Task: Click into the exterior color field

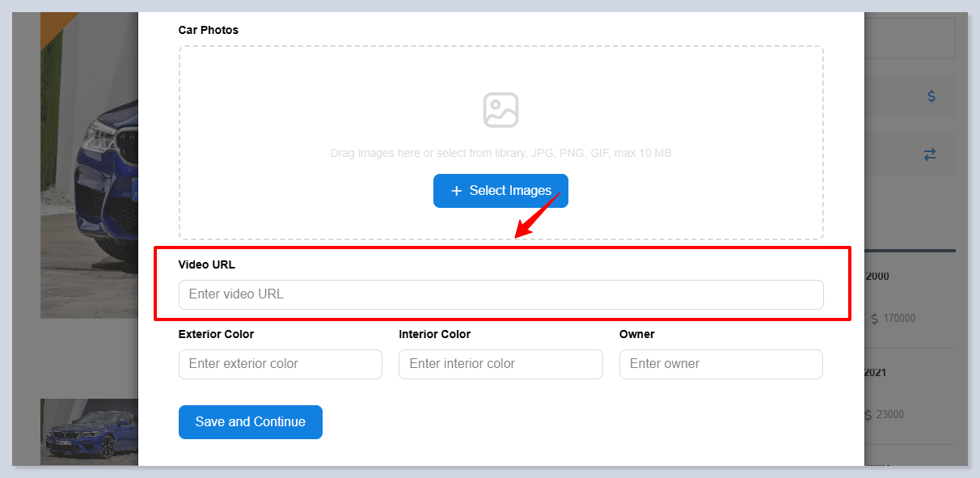Action: (x=280, y=364)
